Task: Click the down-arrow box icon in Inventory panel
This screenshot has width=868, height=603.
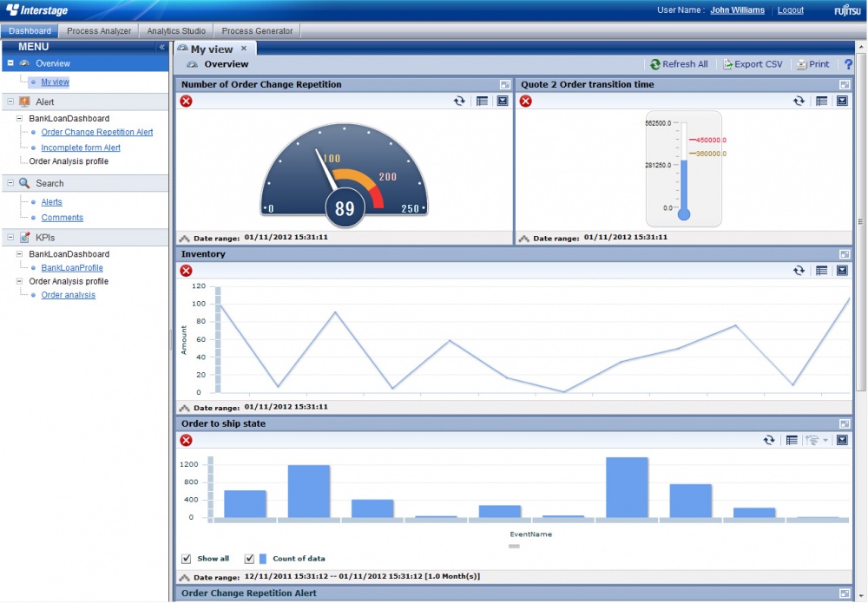Action: click(x=842, y=271)
